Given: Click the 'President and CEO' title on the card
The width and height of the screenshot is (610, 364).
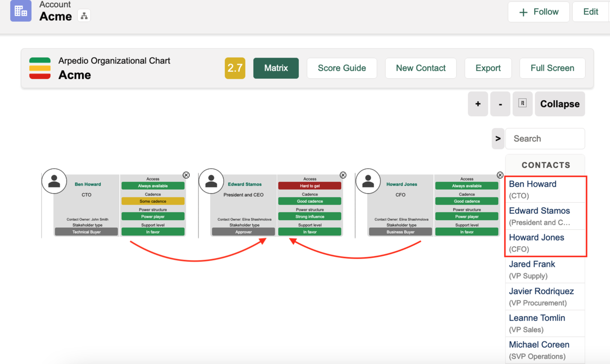Looking at the screenshot, I should 243,194.
